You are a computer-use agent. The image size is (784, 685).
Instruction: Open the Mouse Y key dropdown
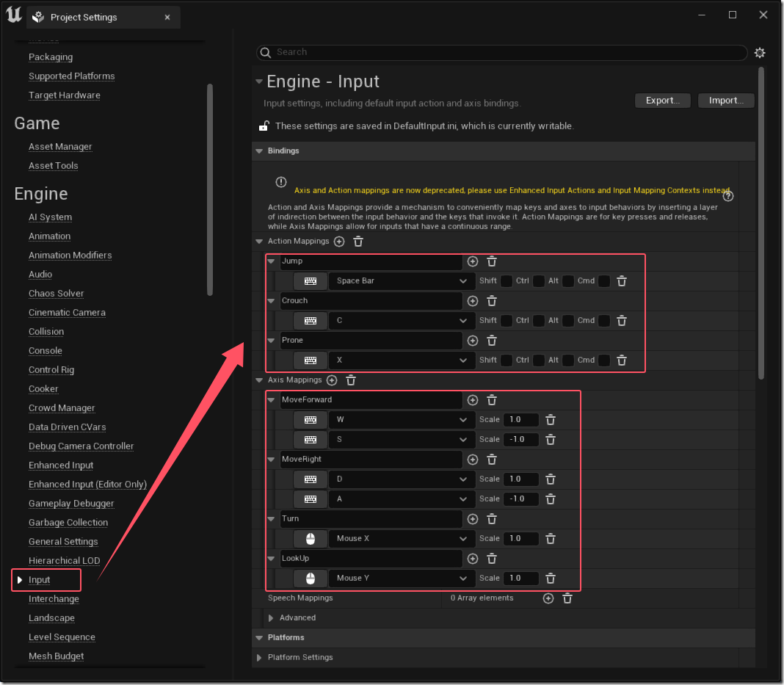tap(402, 578)
